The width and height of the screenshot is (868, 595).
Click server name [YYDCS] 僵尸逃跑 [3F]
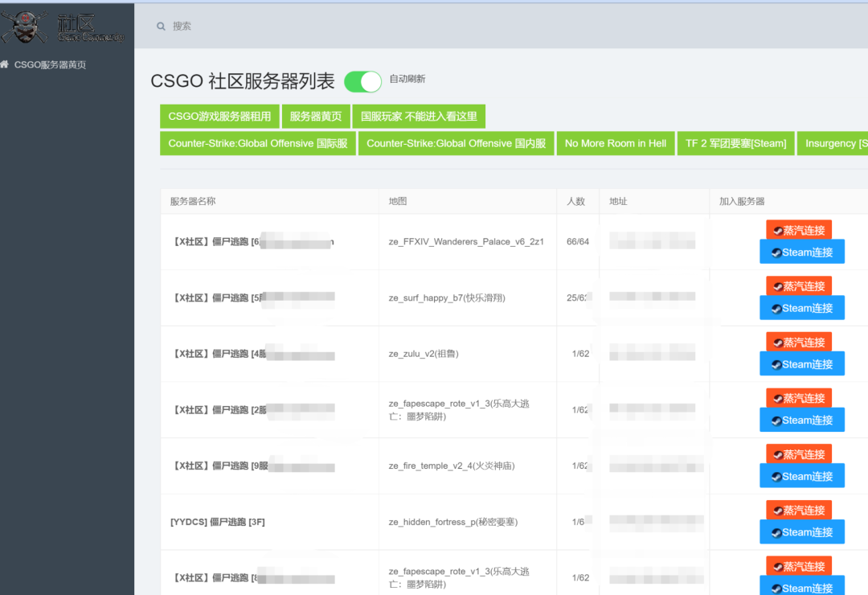(x=218, y=522)
